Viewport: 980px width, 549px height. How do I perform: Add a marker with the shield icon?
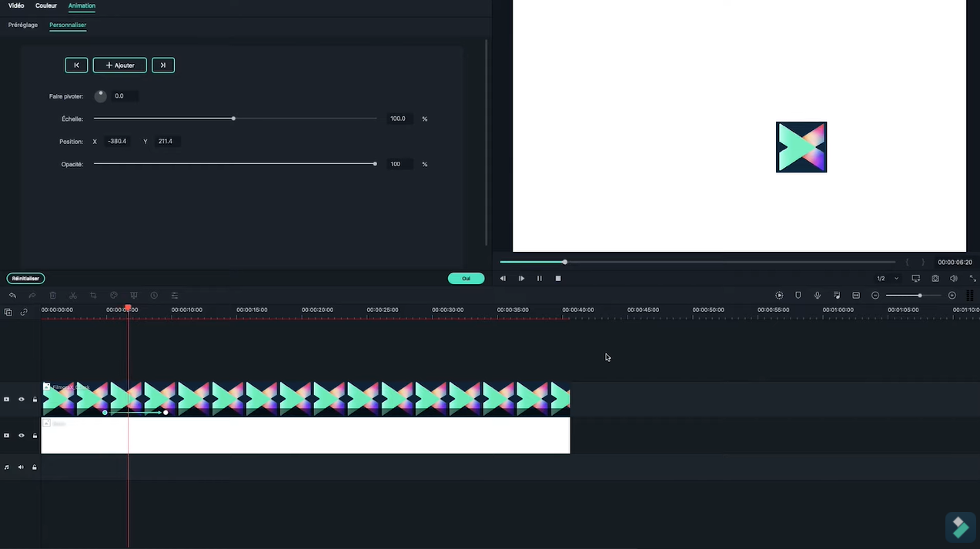coord(798,296)
